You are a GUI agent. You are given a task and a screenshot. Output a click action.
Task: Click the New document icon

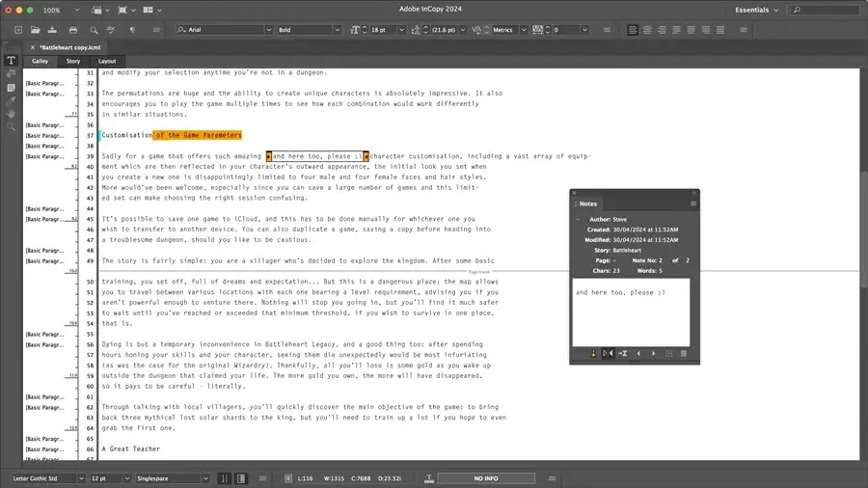(18, 30)
